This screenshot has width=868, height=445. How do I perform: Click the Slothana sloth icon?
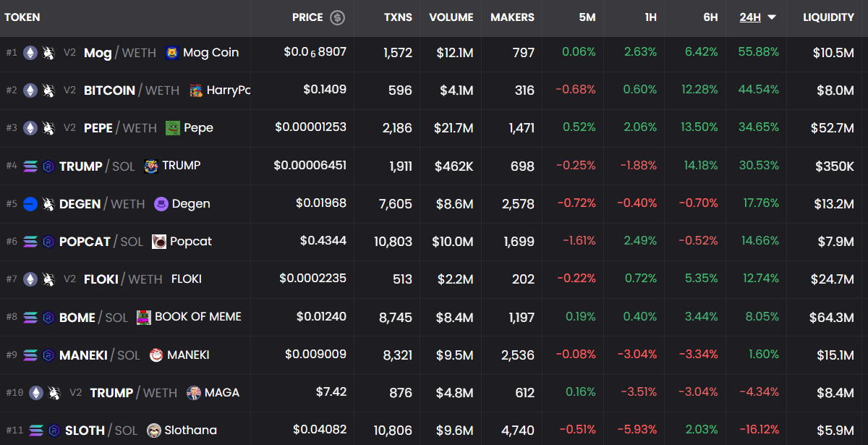click(153, 431)
